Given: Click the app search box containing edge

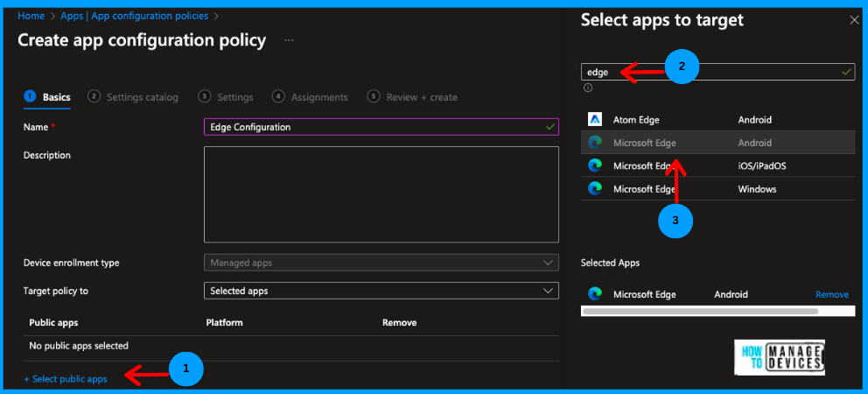Looking at the screenshot, I should [x=718, y=72].
